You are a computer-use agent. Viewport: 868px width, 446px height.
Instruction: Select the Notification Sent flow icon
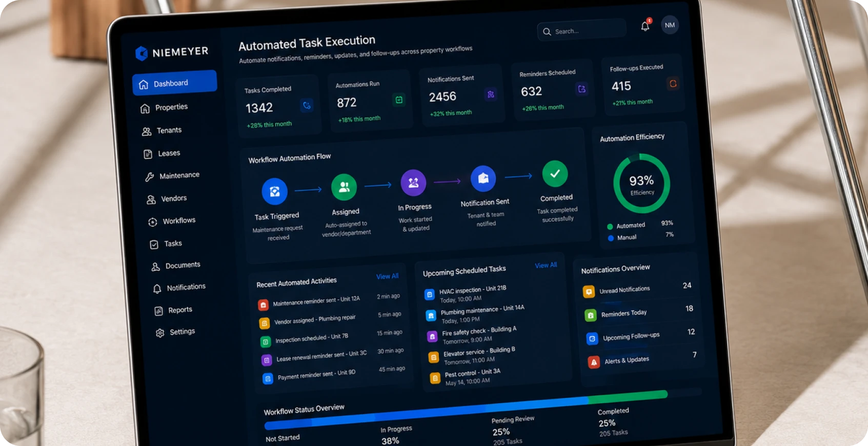coord(483,178)
